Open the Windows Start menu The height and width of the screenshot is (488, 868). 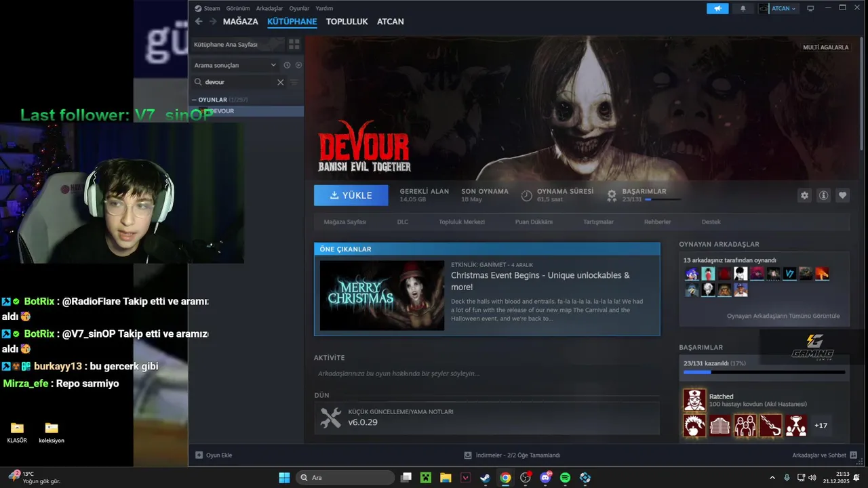pyautogui.click(x=284, y=477)
